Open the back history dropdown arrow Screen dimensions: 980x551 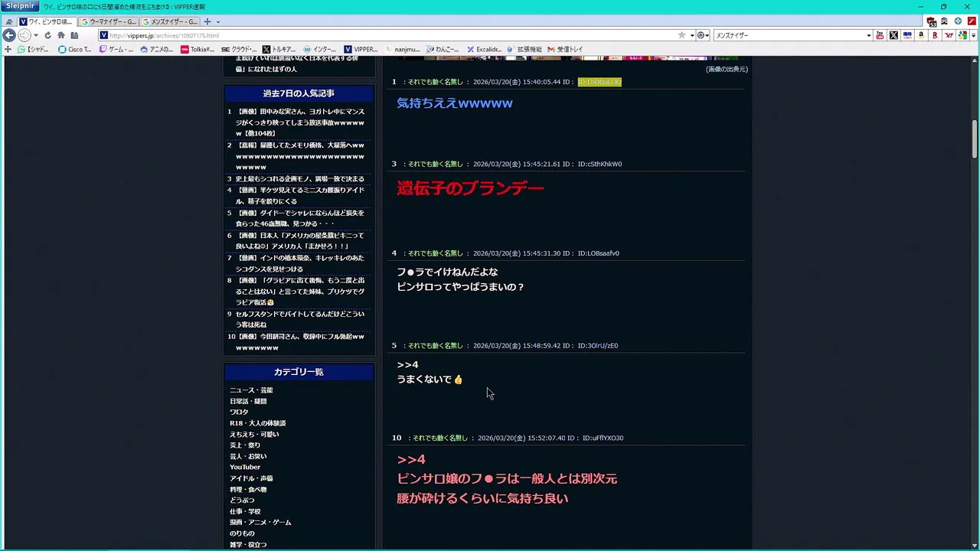(35, 35)
